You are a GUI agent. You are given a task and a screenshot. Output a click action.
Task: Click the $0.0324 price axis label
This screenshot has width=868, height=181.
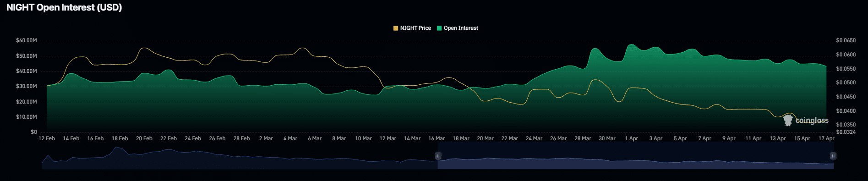click(x=846, y=132)
